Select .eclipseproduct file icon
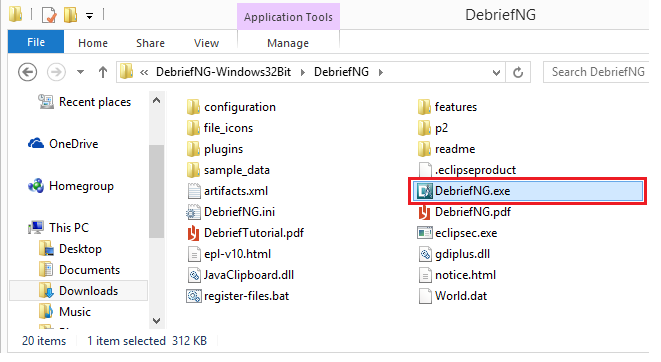This screenshot has height=362, width=661. [425, 170]
